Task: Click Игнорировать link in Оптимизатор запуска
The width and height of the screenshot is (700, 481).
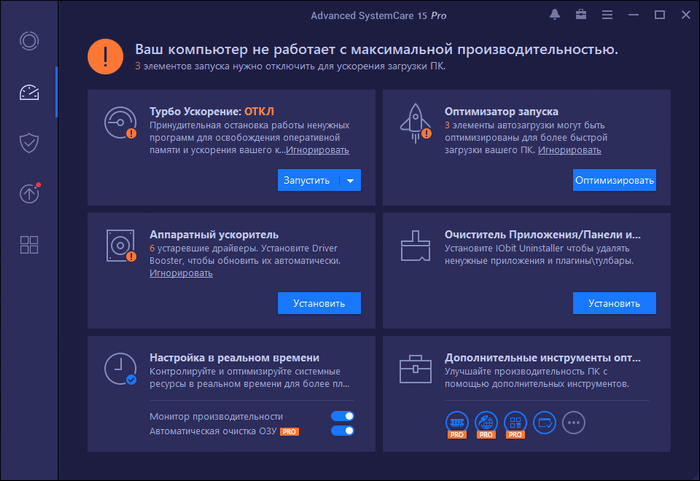Action: click(569, 150)
